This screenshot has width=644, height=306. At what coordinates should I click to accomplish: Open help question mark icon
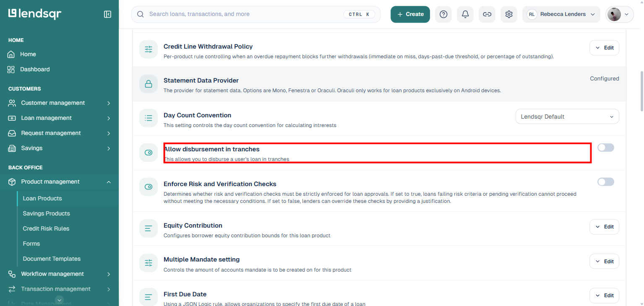443,14
